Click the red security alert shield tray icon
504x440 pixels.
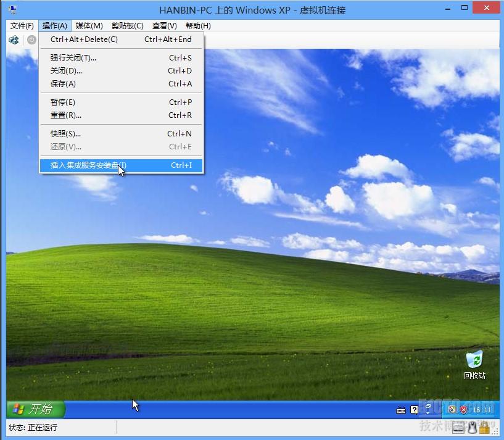(463, 409)
